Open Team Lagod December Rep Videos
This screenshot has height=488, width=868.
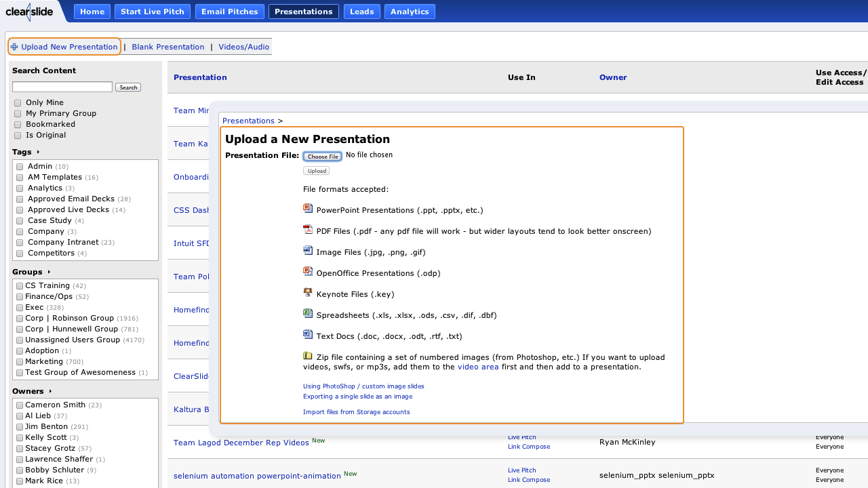coord(241,443)
